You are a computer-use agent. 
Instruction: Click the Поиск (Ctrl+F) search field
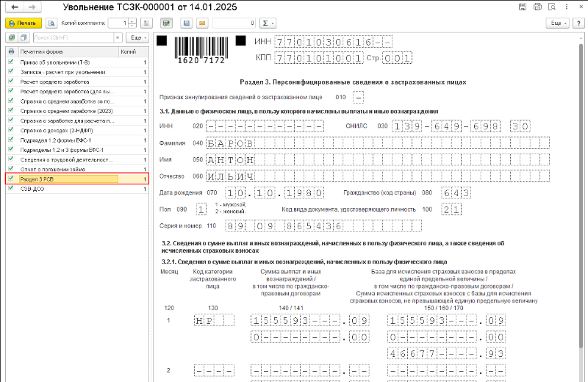pyautogui.click(x=73, y=38)
